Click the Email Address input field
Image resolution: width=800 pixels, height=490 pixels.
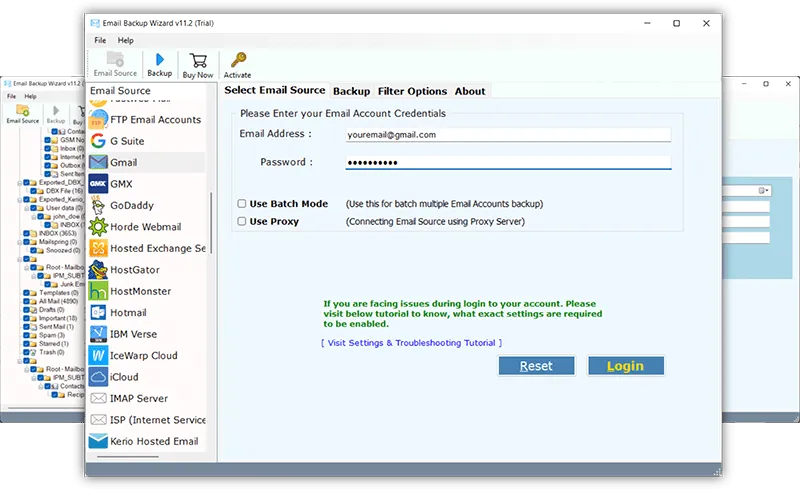pos(508,135)
